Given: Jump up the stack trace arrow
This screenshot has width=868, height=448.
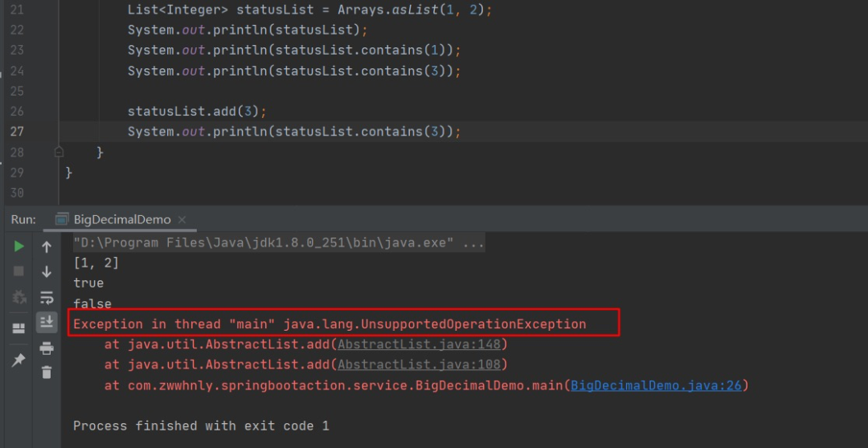Looking at the screenshot, I should [47, 246].
